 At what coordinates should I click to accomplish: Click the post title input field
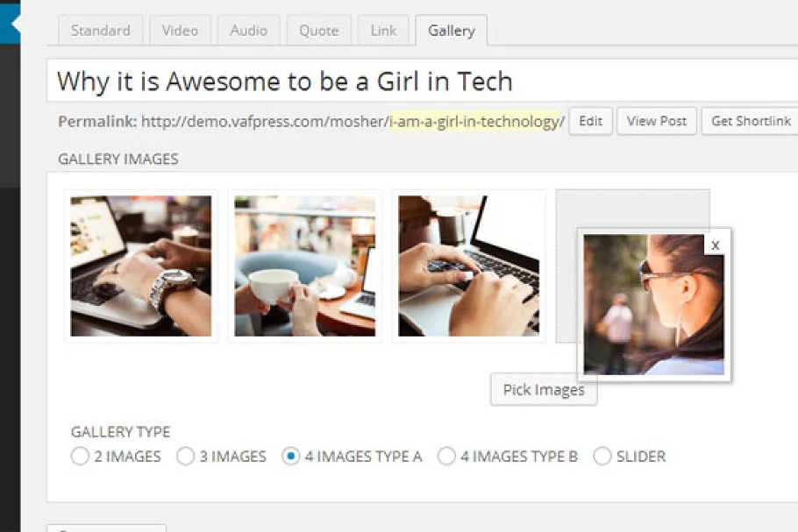[x=421, y=82]
